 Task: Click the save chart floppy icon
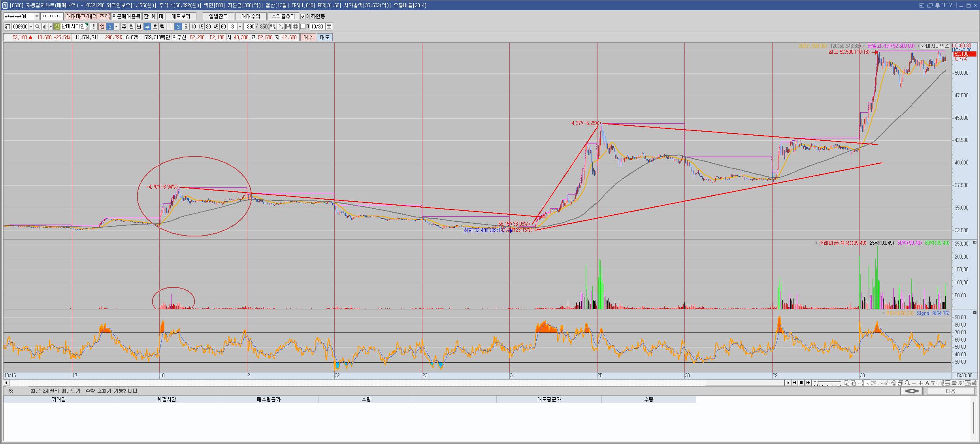288,26
